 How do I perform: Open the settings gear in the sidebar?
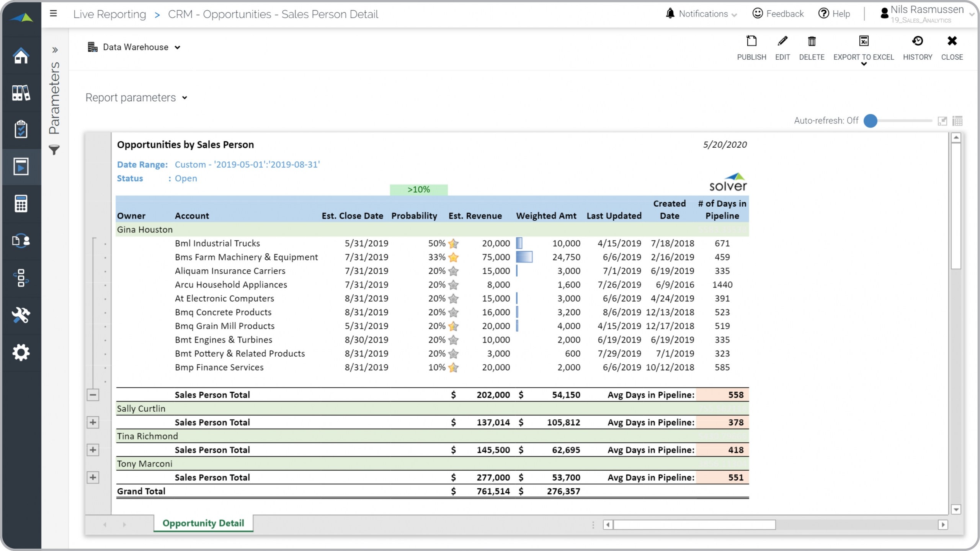click(21, 352)
